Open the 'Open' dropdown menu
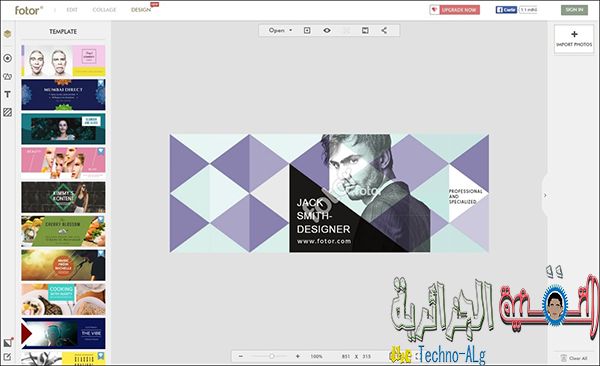Viewport: 600px width, 366px height. tap(280, 30)
